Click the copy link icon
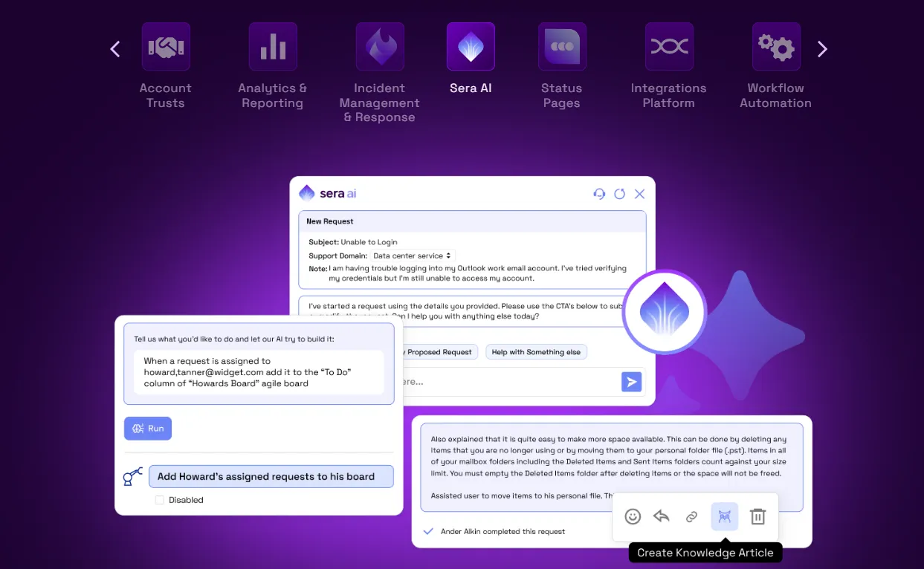Image resolution: width=924 pixels, height=569 pixels. [x=692, y=517]
